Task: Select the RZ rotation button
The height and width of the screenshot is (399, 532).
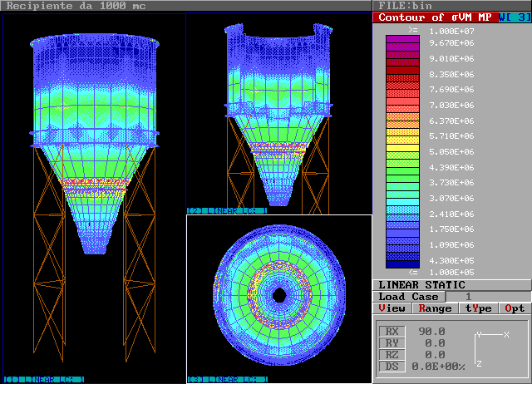Action: [392, 355]
